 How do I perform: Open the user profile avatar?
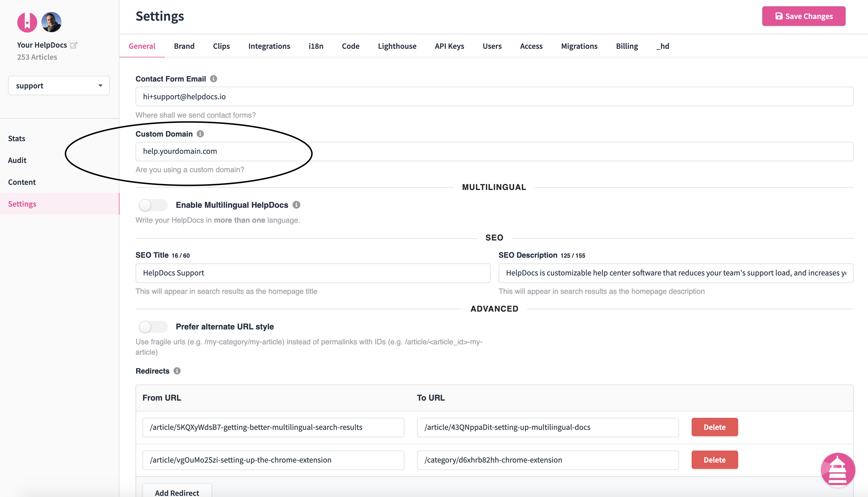point(51,23)
